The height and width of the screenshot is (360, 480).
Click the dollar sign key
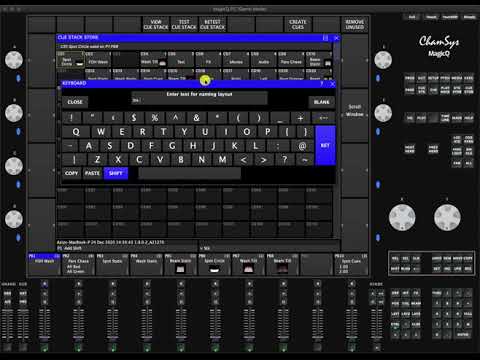(134, 118)
